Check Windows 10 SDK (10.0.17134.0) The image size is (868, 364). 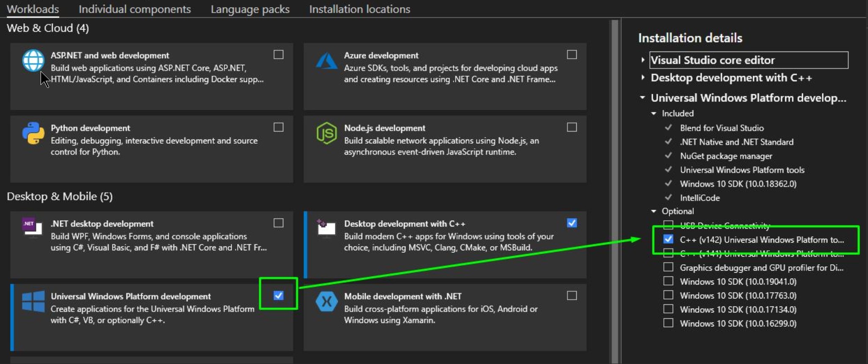tap(668, 309)
